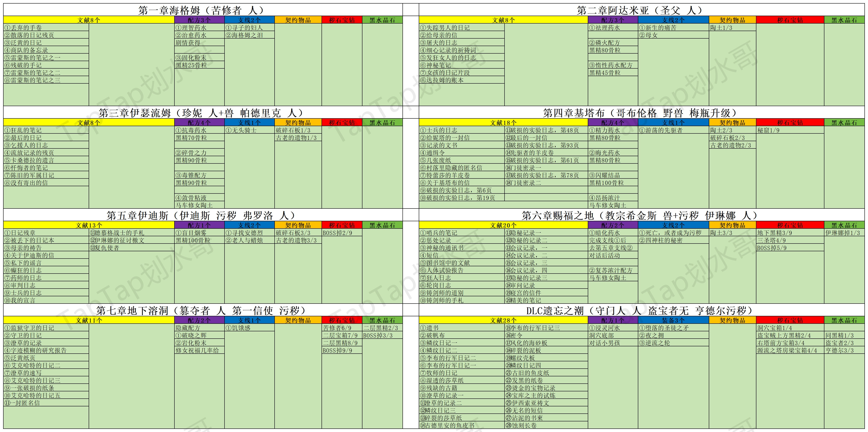Click the cell ①士兵的日志
This screenshot has width=868, height=432.
(x=462, y=130)
